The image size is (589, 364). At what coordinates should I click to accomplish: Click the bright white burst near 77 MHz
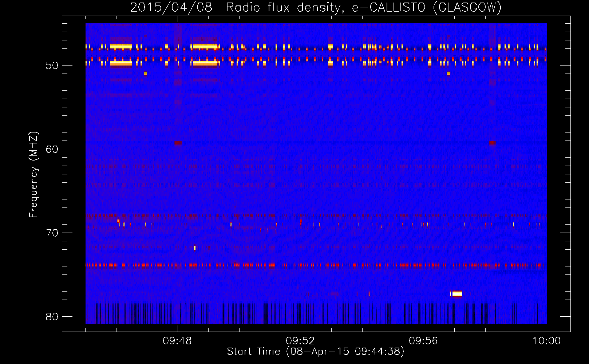[x=457, y=294]
